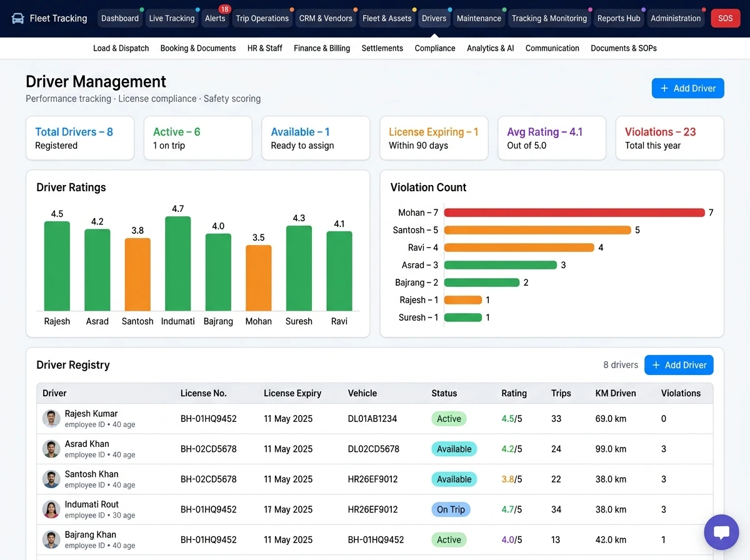Screen dimensions: 750x560
Task: Open the Alerts nav tab
Action: click(x=215, y=18)
